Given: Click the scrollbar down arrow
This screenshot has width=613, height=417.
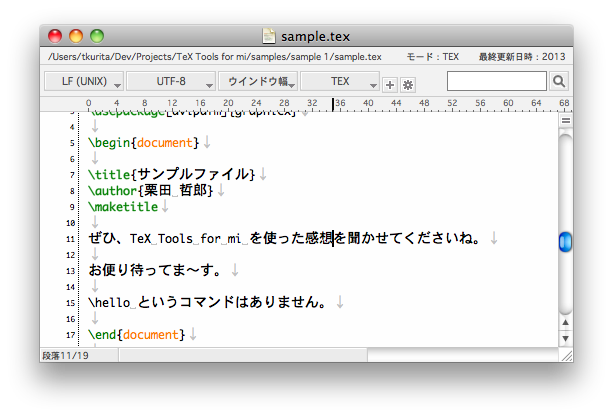Looking at the screenshot, I should (565, 338).
